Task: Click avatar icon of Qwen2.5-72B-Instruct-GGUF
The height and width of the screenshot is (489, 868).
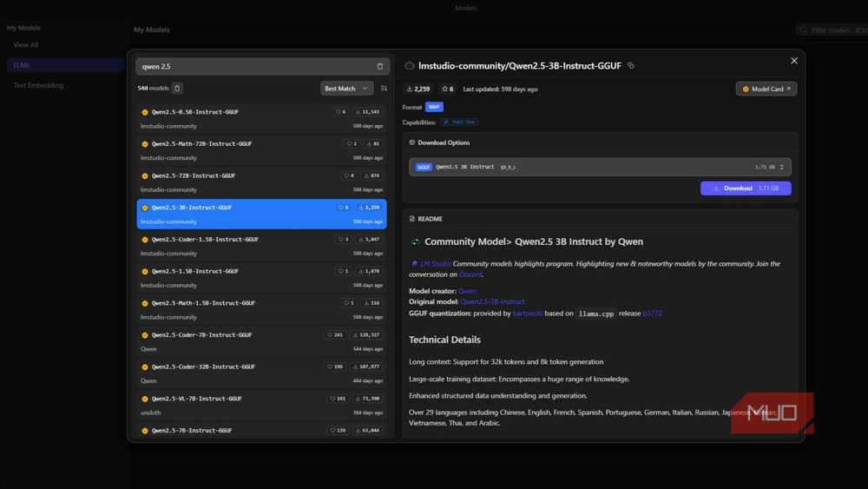Action: (x=145, y=176)
